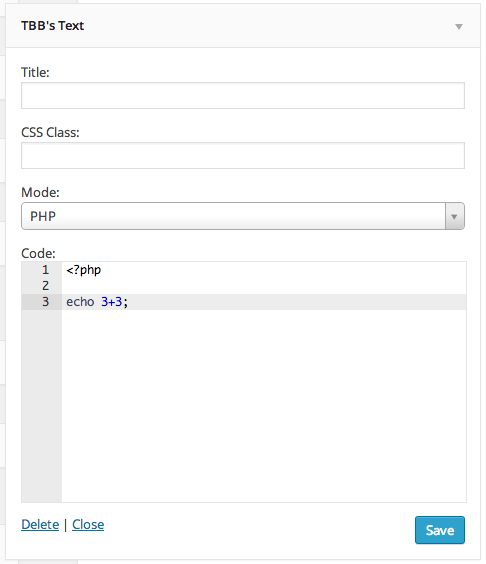Collapse the TBB's Text widget arrow
This screenshot has width=486, height=564.
(x=459, y=27)
